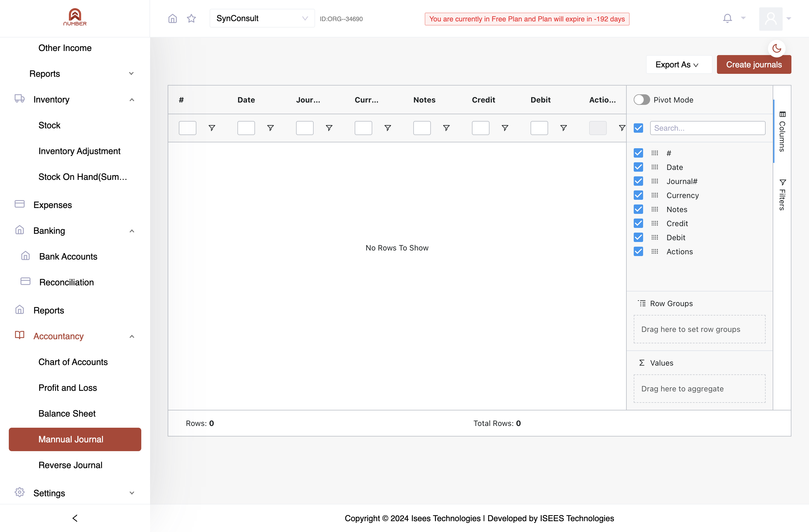Open user profile avatar

click(x=771, y=19)
